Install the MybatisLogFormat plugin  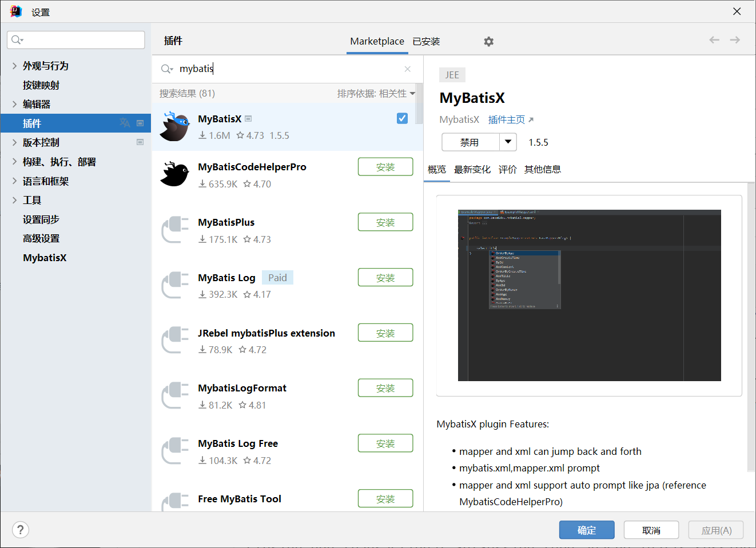(x=385, y=388)
